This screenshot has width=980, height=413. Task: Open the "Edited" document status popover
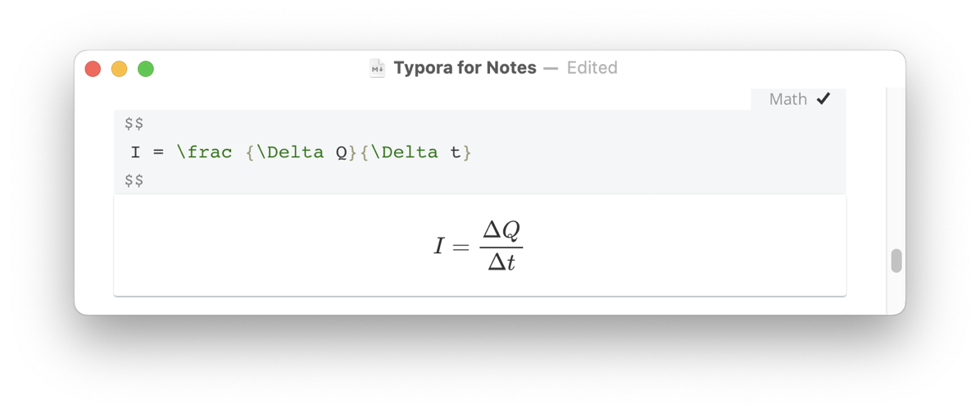592,68
